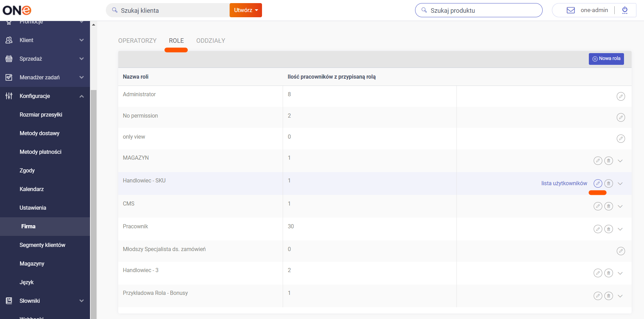The height and width of the screenshot is (319, 644).
Task: Click the sidebar vertical scrollbar thumb
Action: click(93, 204)
